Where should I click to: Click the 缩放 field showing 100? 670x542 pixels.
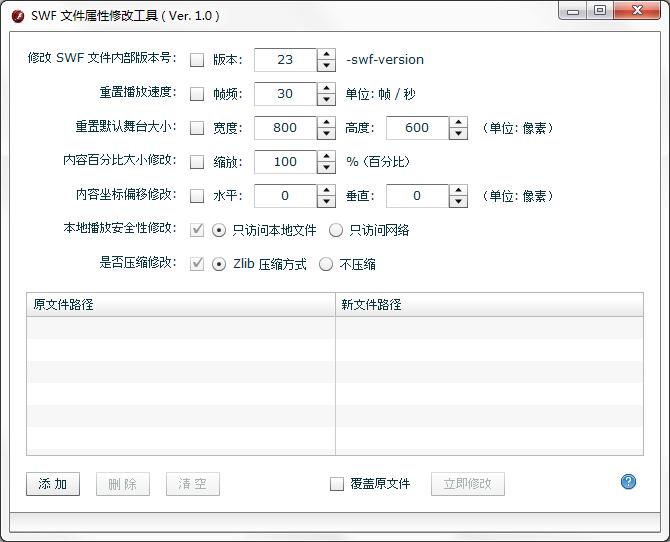click(x=285, y=162)
